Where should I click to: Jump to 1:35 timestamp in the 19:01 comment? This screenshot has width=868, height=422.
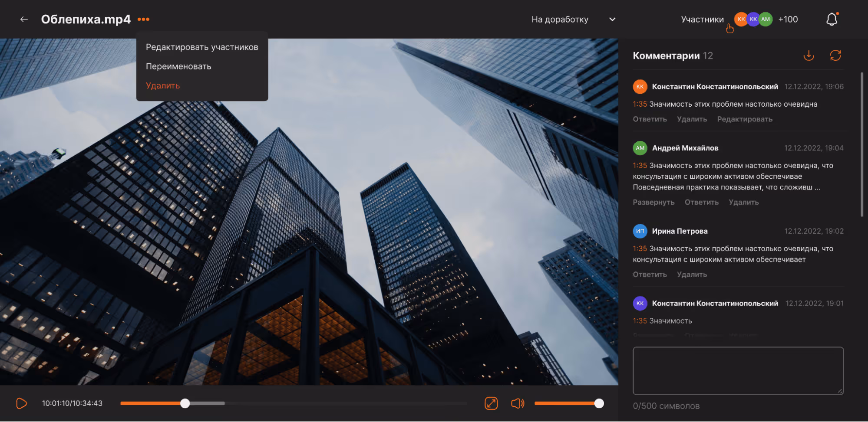[640, 321]
